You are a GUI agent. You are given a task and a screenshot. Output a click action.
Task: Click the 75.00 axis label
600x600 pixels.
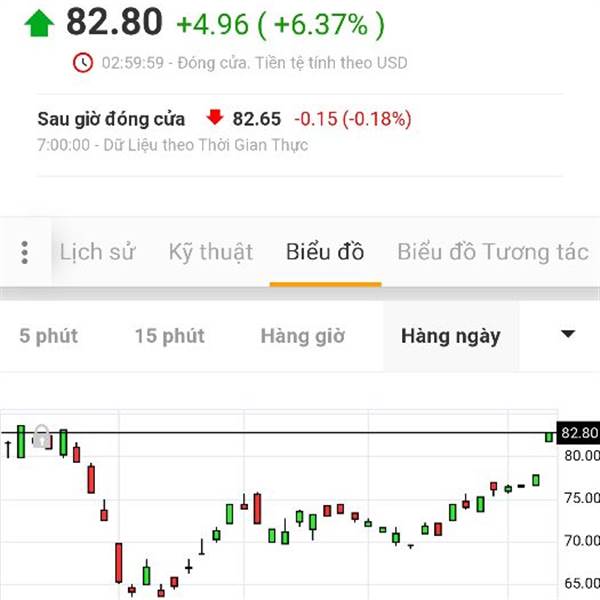582,498
